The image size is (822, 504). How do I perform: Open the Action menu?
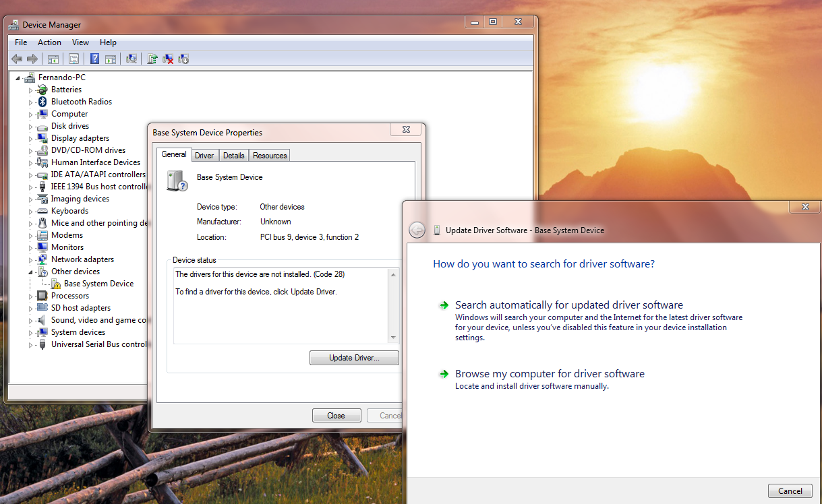click(x=49, y=42)
